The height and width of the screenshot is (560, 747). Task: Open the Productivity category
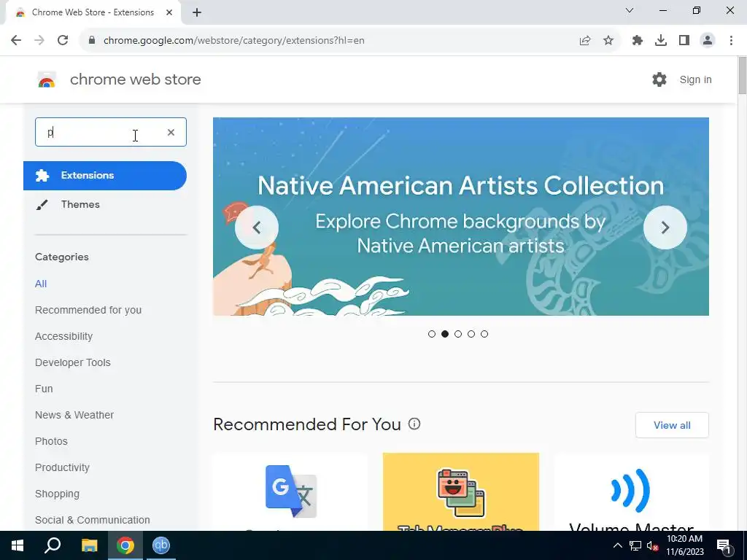click(63, 467)
